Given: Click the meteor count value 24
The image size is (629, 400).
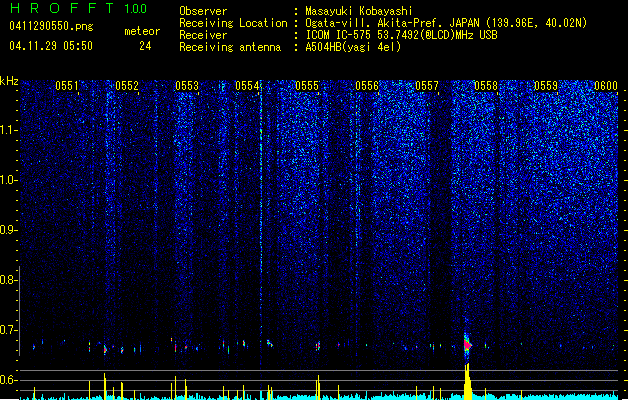Looking at the screenshot, I should coord(145,46).
